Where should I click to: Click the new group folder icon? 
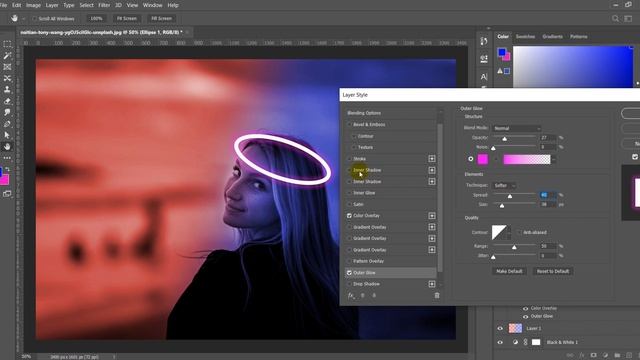(617, 356)
